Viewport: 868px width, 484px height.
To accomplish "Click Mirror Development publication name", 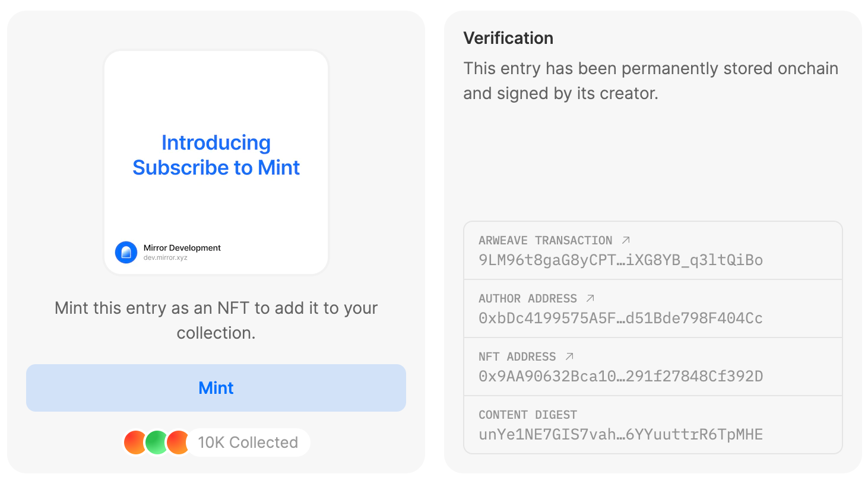I will pos(182,248).
